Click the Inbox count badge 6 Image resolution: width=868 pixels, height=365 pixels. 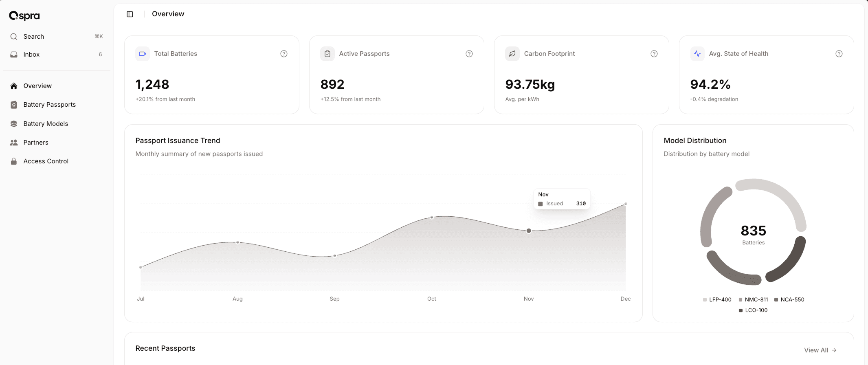coord(100,55)
